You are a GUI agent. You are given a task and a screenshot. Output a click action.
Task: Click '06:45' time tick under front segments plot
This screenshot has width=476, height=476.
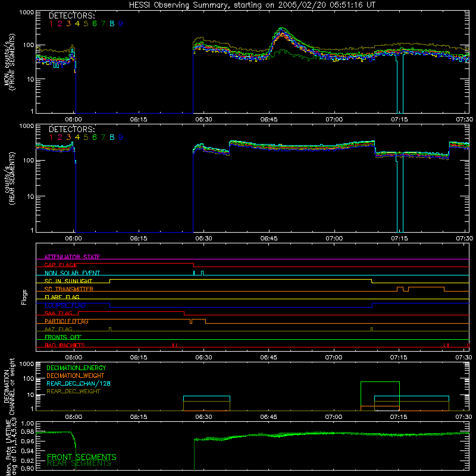point(269,120)
